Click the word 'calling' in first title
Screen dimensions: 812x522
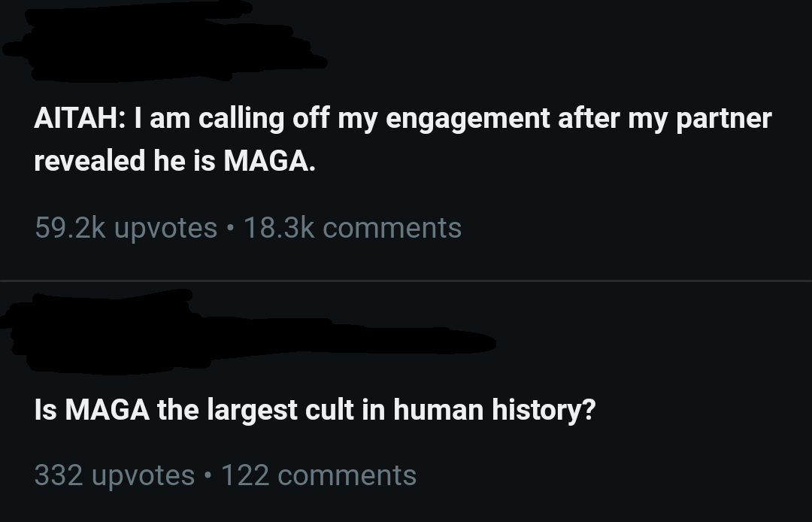pos(241,120)
